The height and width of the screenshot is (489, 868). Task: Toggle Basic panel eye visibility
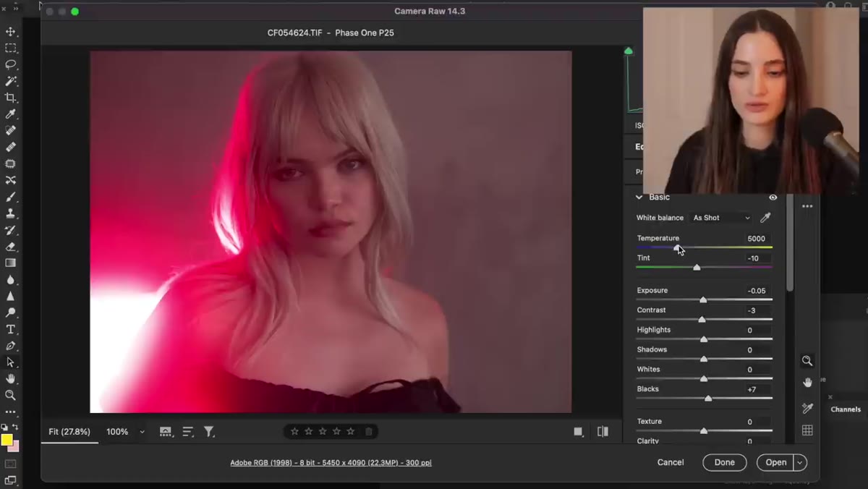[x=773, y=197]
